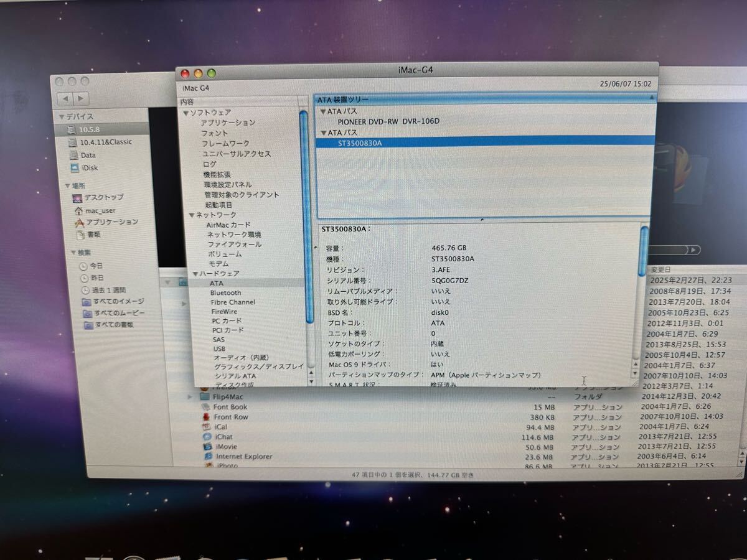Viewport: 747px width, 560px height.
Task: Collapse the ネットワーク category
Action: (x=191, y=215)
